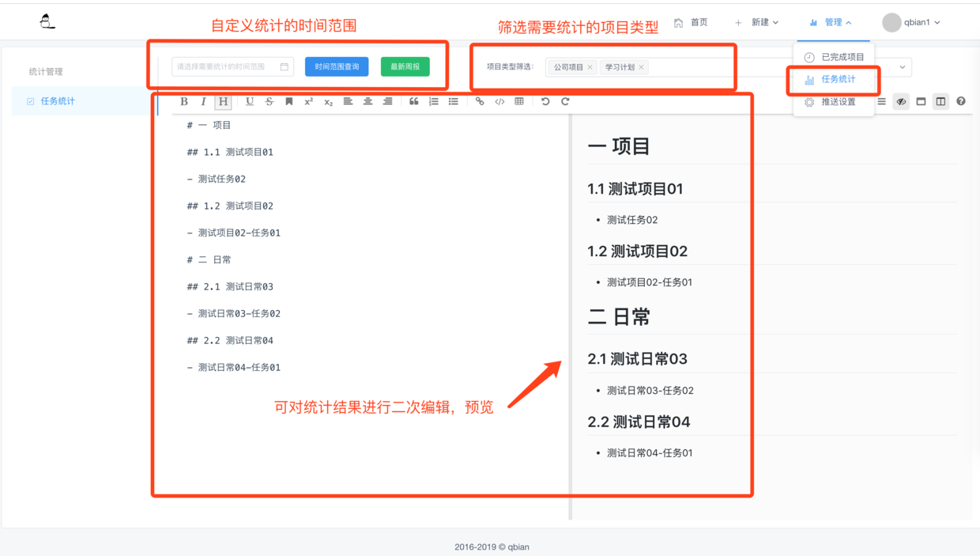Open 推送设置 in the 管理 menu
The width and height of the screenshot is (980, 556).
pyautogui.click(x=830, y=102)
